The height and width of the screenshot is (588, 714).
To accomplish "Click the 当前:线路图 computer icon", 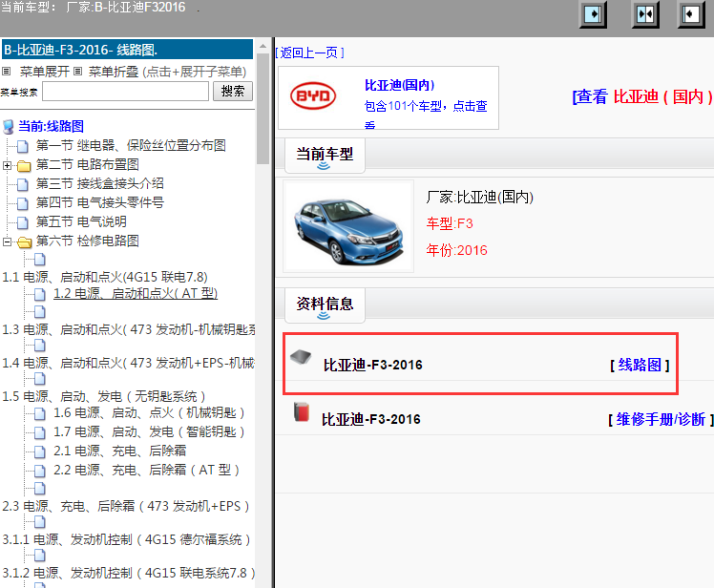I will pyautogui.click(x=9, y=127).
